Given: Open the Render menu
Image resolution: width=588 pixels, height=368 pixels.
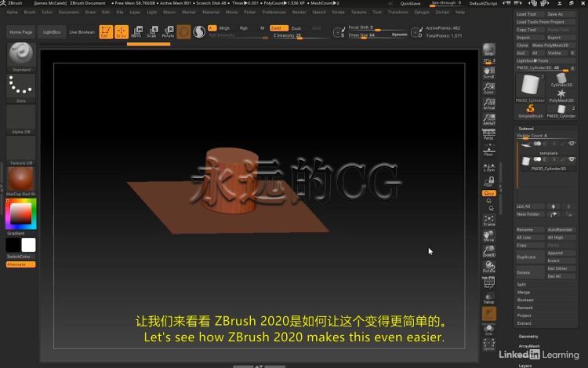Looking at the screenshot, I should [x=299, y=12].
